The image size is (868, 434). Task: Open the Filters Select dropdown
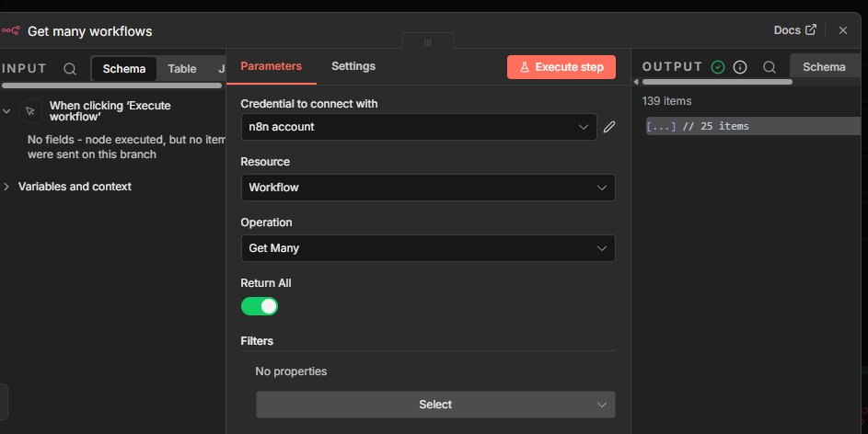[435, 405]
